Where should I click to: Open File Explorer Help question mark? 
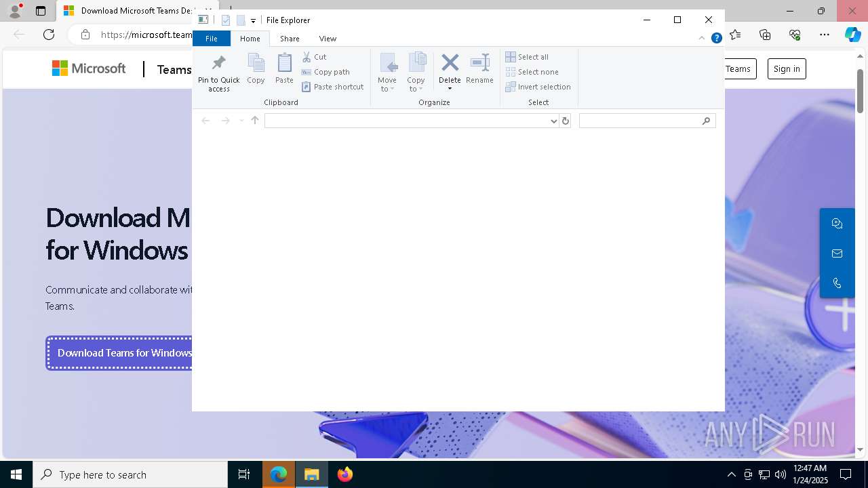[716, 39]
